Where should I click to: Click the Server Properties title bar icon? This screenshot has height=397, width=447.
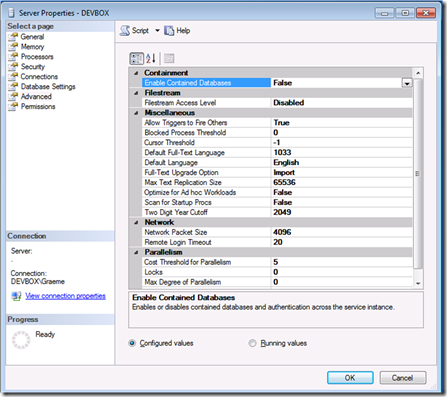pyautogui.click(x=12, y=13)
